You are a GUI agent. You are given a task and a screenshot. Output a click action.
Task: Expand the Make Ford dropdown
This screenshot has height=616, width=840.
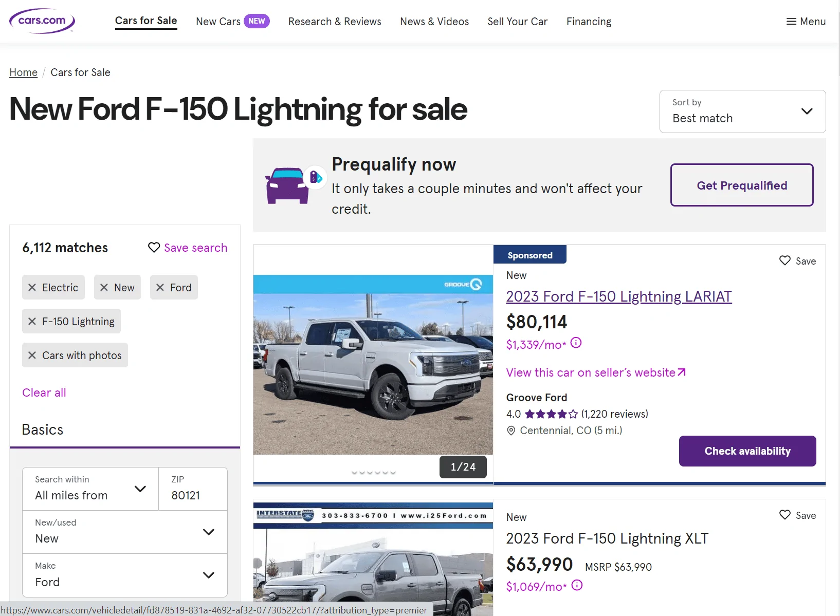[x=125, y=575]
